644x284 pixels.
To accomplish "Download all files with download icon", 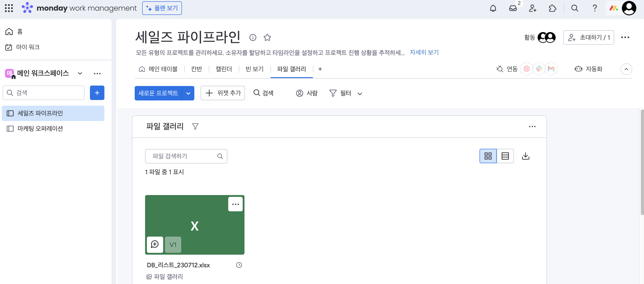I will pyautogui.click(x=526, y=156).
